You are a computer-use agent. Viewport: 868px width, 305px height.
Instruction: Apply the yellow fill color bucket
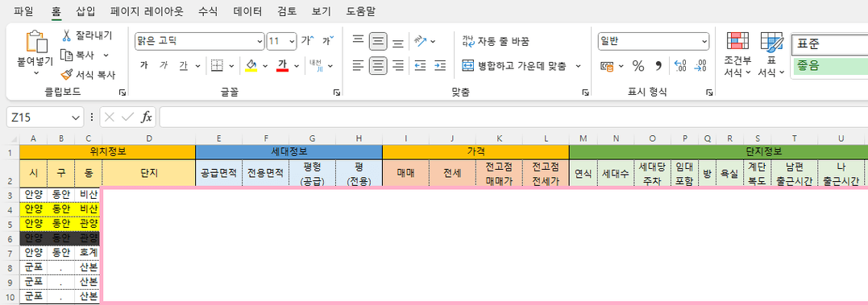pyautogui.click(x=251, y=66)
